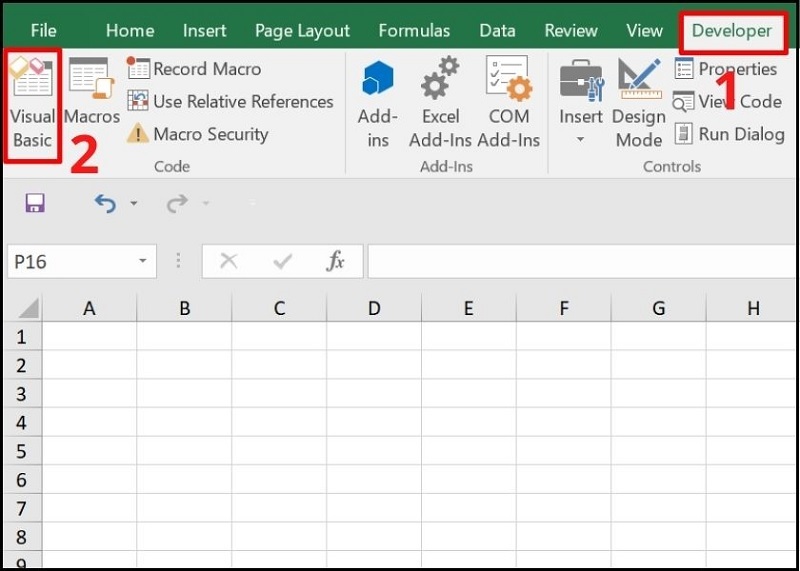Select column D header

click(x=374, y=309)
